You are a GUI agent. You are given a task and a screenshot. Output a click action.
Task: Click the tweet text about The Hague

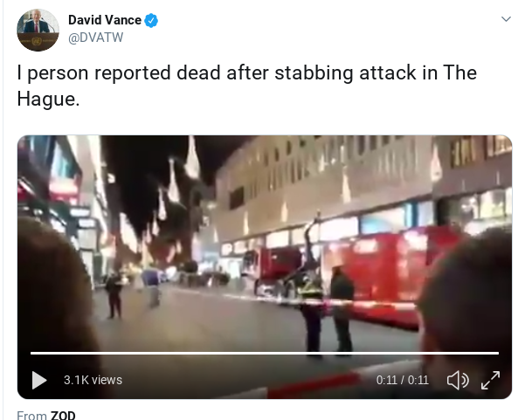pos(247,86)
